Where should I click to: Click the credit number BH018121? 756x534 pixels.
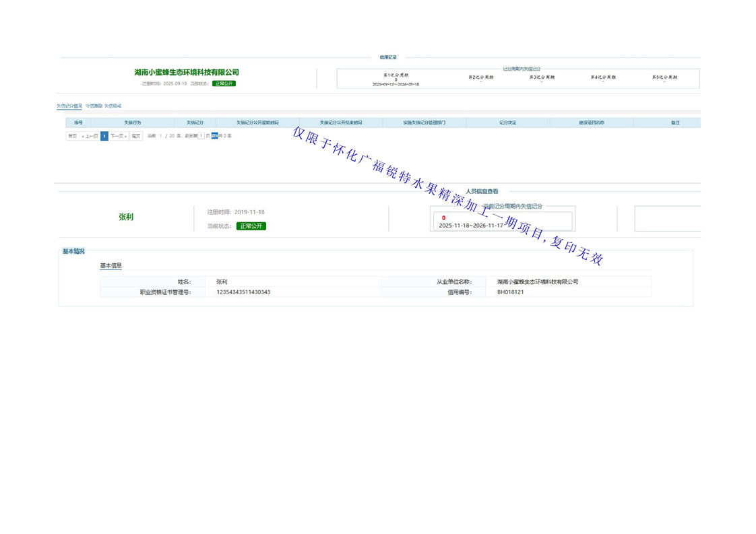point(511,292)
